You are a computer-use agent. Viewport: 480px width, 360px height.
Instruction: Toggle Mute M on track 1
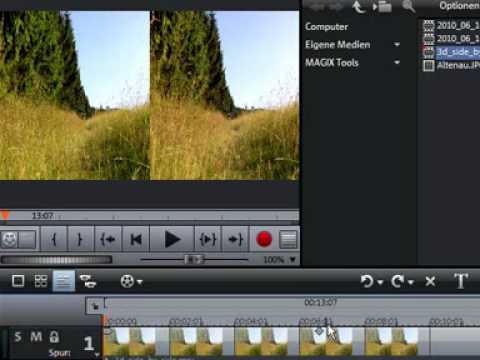pos(36,337)
